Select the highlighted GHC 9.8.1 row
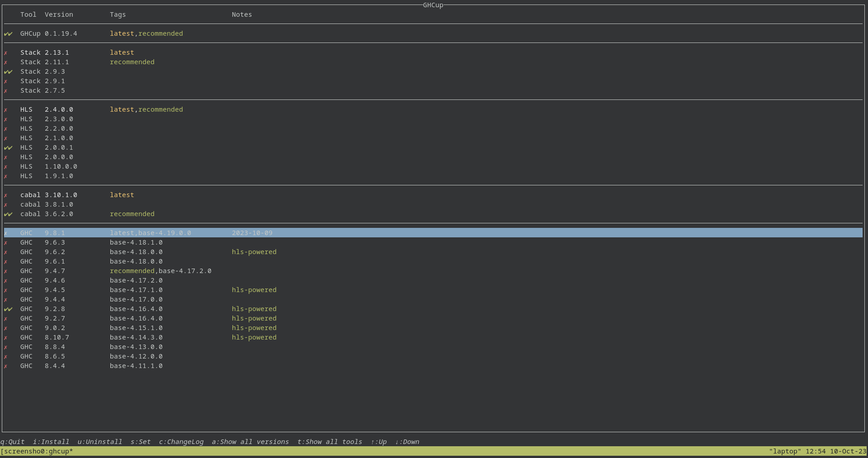This screenshot has width=868, height=458. [433, 233]
